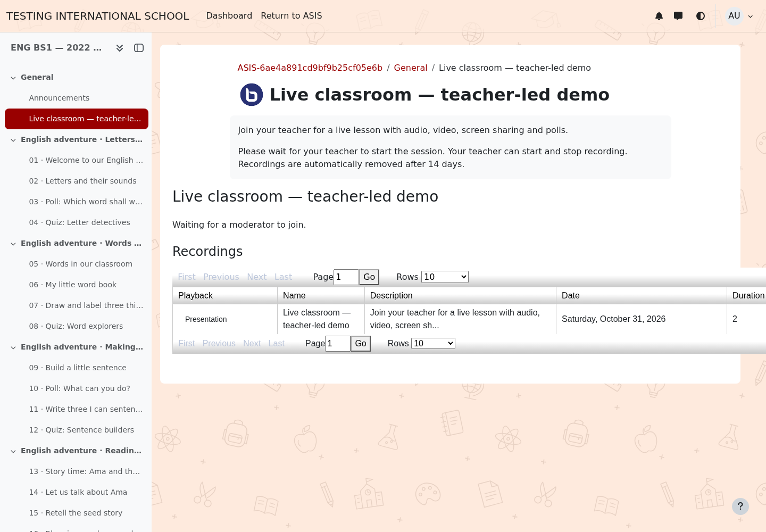Open the General breadcrumb link

point(411,68)
